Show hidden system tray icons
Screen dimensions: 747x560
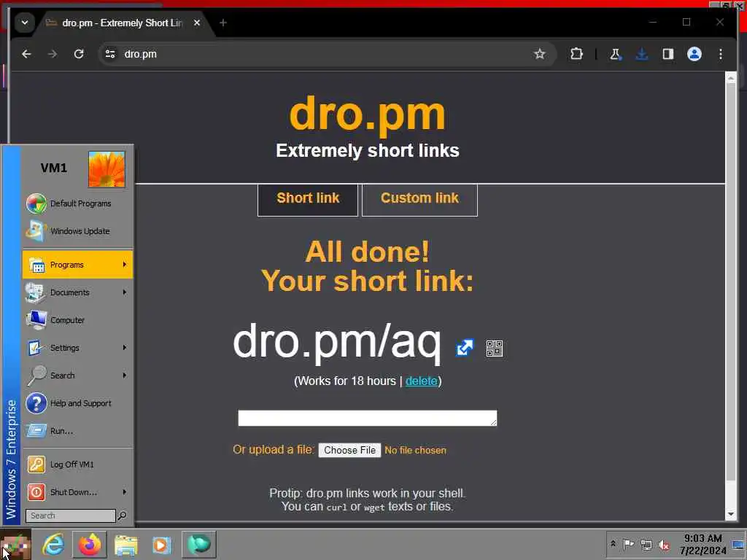(x=613, y=543)
